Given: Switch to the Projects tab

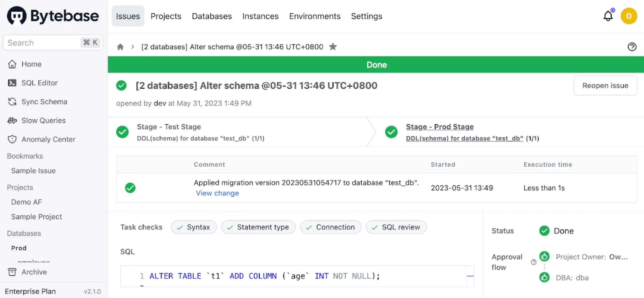Looking at the screenshot, I should (166, 16).
